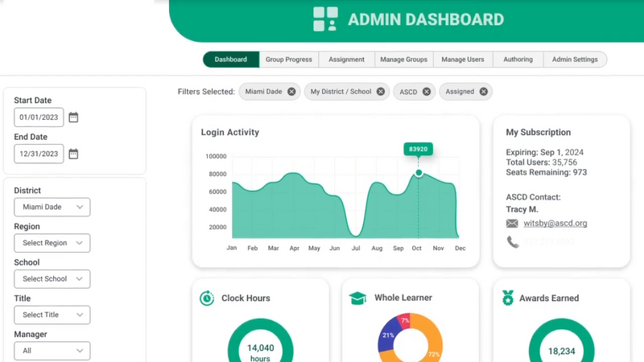Open the End Date calendar picker icon

point(73,154)
